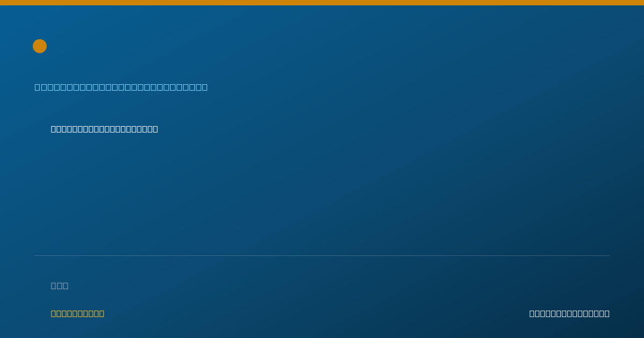Click the left end of the divider line
Screen dimensions: 644x338
[35, 255]
